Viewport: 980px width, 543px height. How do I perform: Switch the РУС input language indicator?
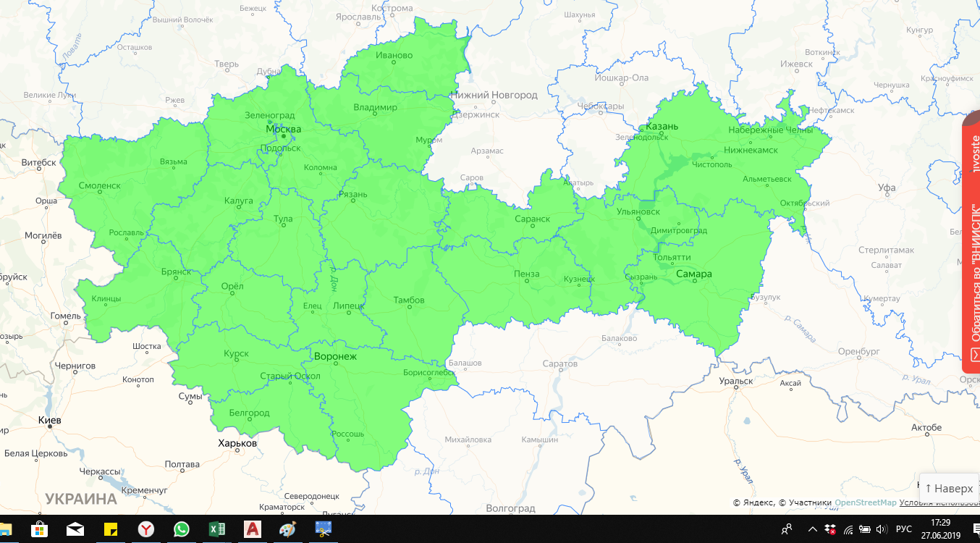tap(904, 529)
